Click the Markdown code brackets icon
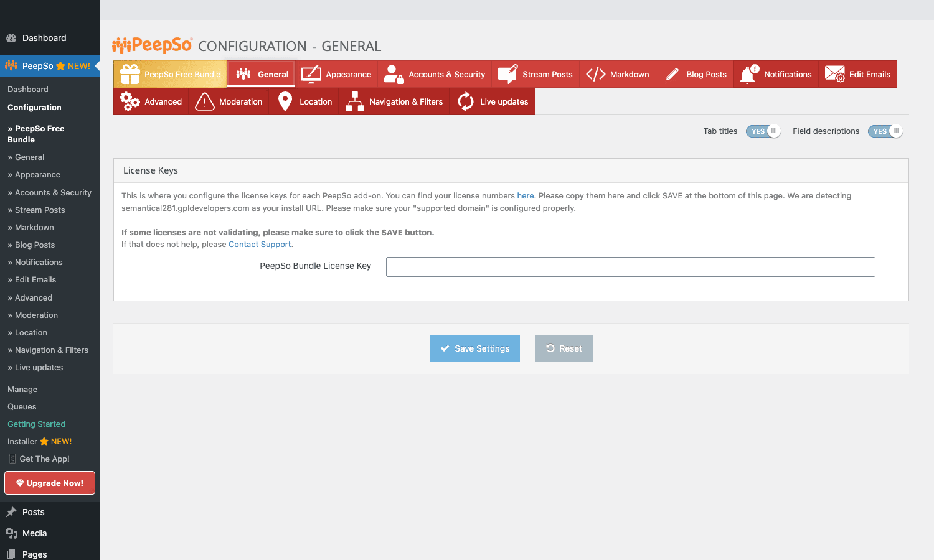 tap(596, 74)
